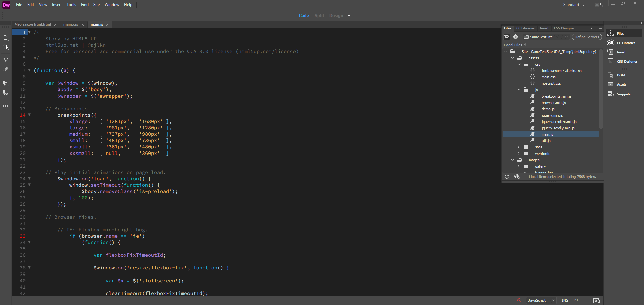
Task: Open Sync Settings gear icon
Action: (599, 5)
